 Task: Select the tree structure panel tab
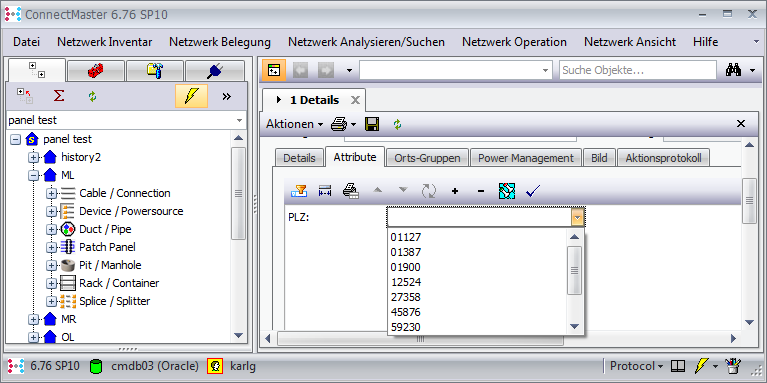click(37, 70)
